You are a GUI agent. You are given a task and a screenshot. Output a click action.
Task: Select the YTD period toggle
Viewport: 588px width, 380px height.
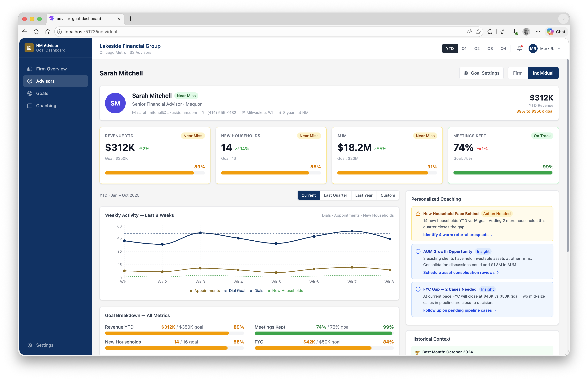point(450,49)
